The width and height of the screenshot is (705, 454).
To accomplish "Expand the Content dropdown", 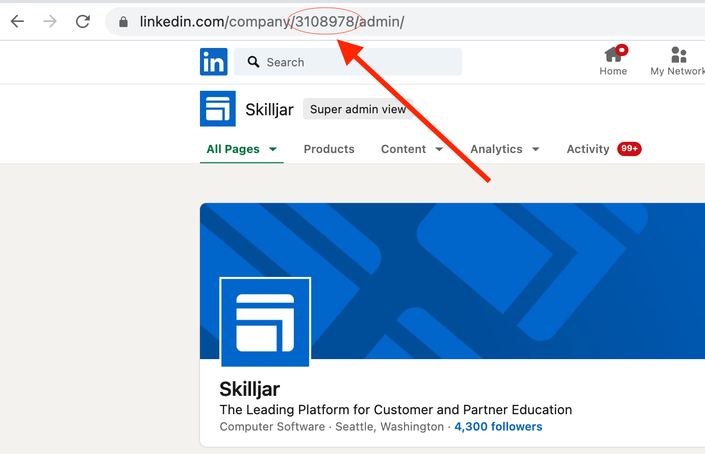I will click(x=412, y=149).
